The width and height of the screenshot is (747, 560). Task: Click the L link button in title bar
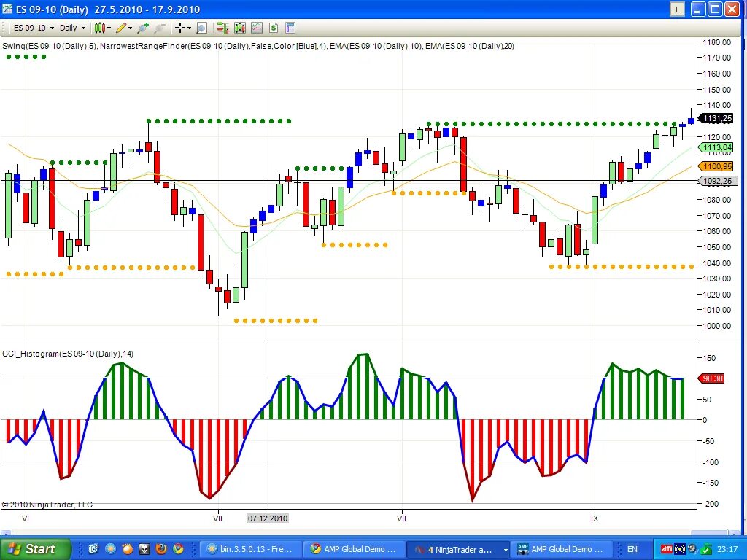678,9
